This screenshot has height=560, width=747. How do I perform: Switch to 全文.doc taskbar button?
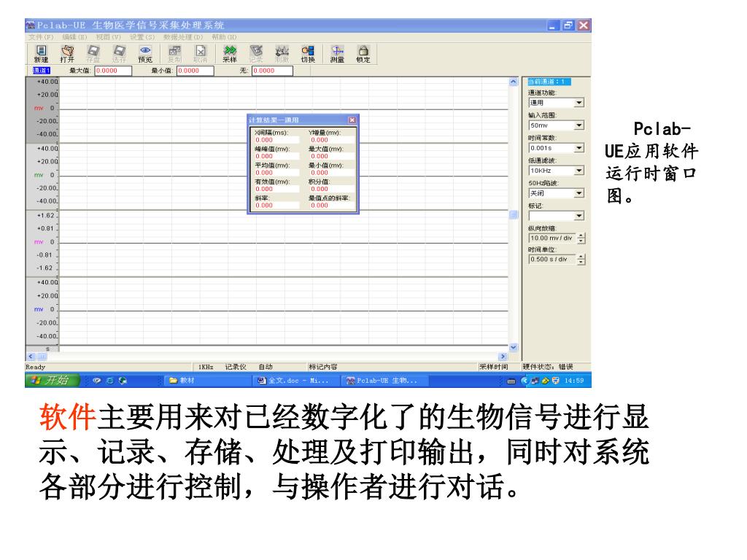click(x=295, y=381)
